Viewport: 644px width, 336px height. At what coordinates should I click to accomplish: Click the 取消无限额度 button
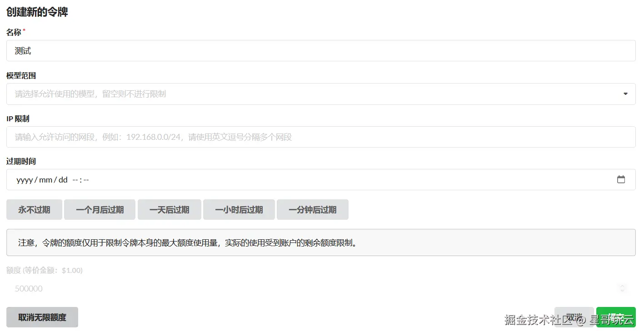(x=42, y=317)
